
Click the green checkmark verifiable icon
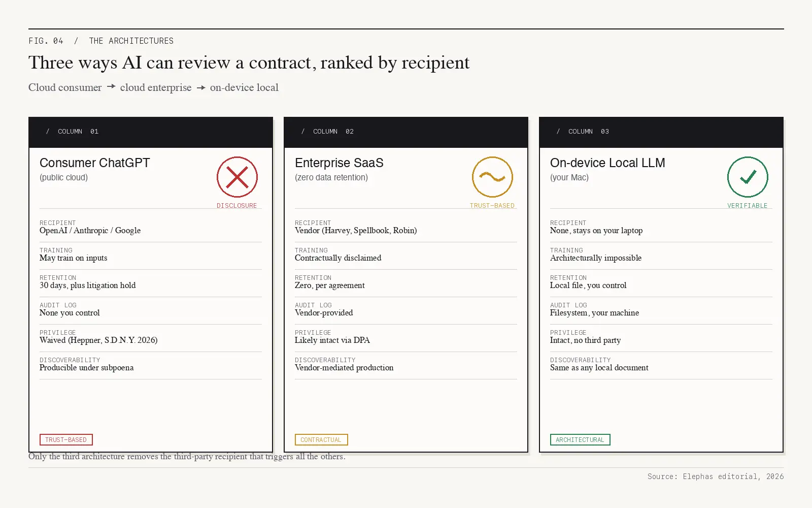748,177
